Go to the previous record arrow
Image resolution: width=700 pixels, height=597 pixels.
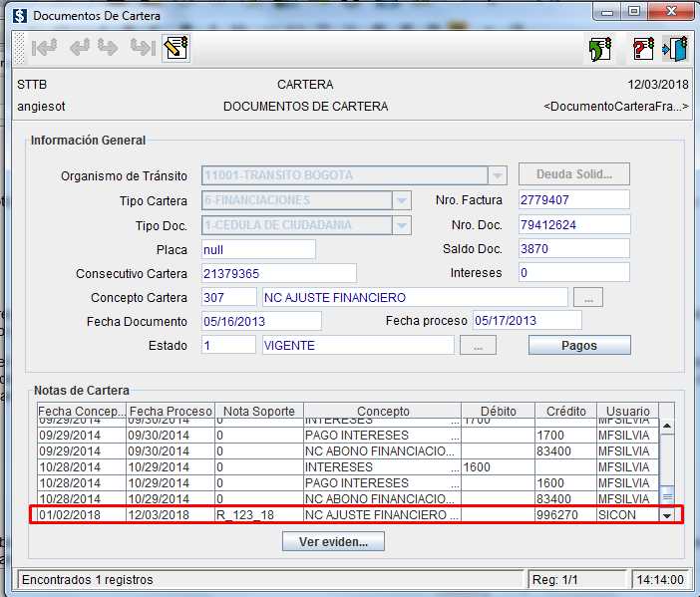tap(80, 48)
